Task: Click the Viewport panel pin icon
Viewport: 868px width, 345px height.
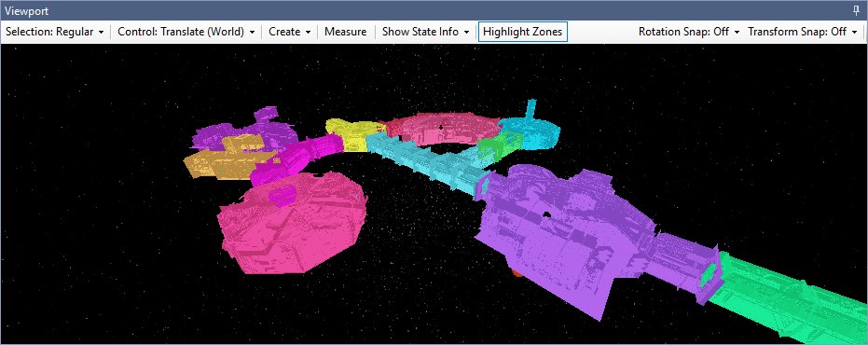Action: [x=856, y=10]
